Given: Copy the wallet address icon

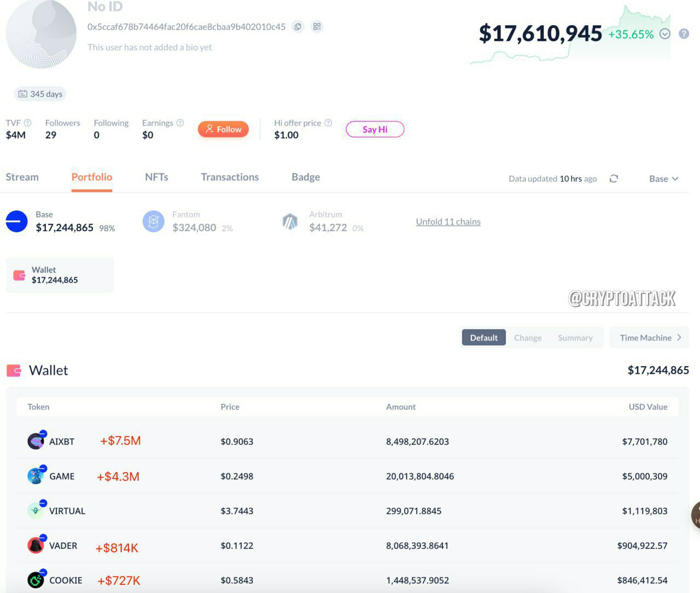Looking at the screenshot, I should pyautogui.click(x=297, y=26).
